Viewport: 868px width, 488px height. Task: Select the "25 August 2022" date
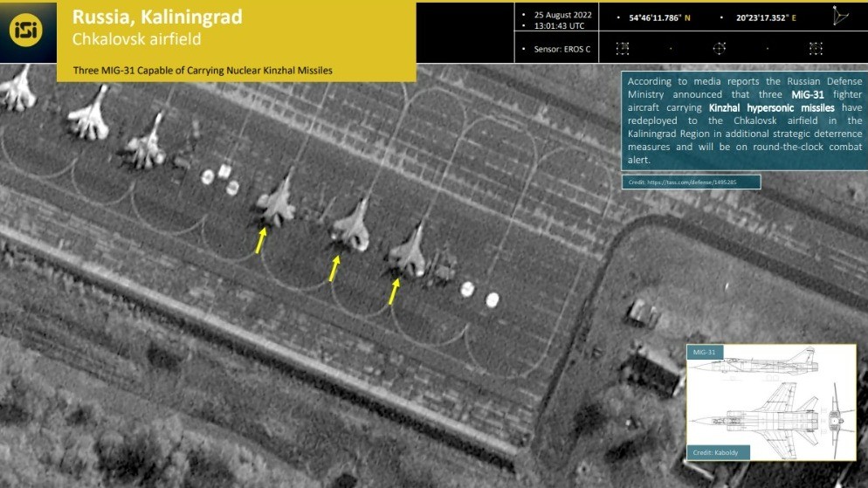(562, 15)
